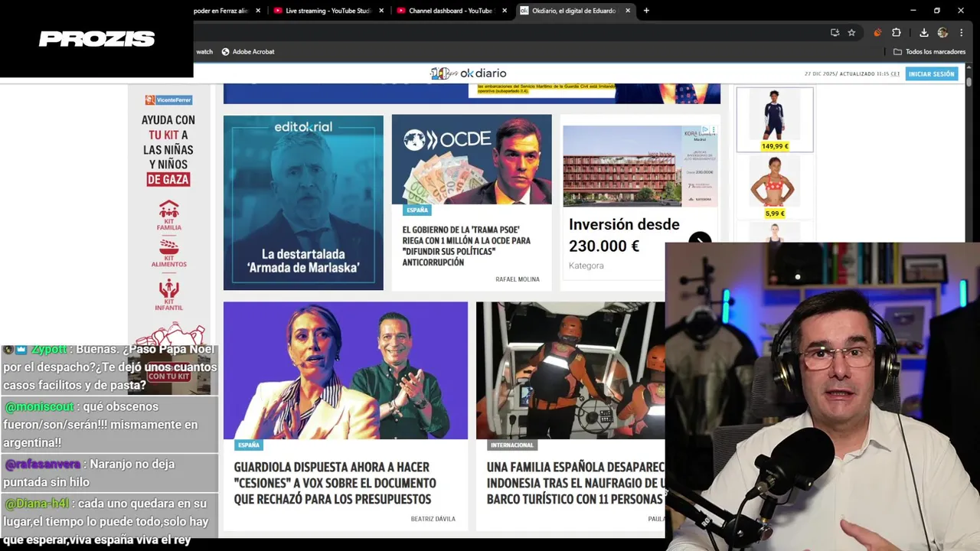The height and width of the screenshot is (551, 980).
Task: Close the Live streaming tab
Action: coord(381,11)
